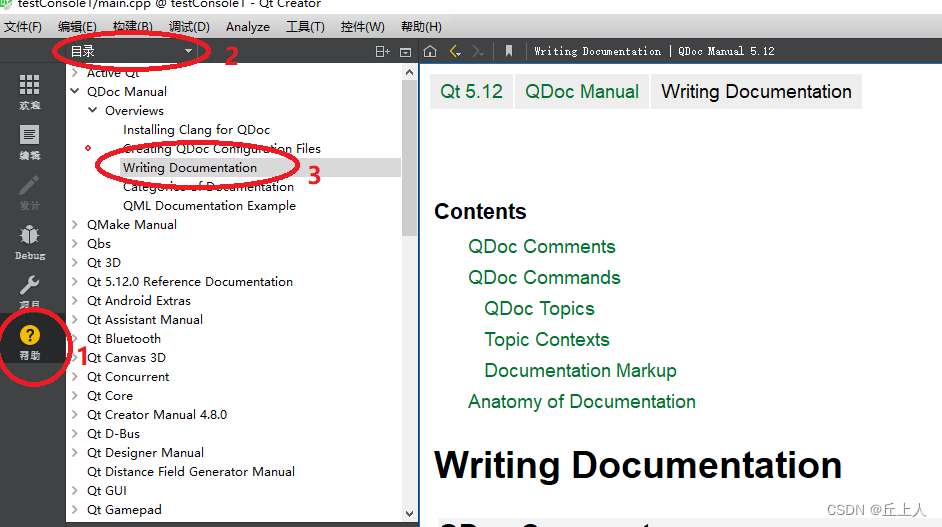Expand the Qt D-Bus node

(x=75, y=433)
